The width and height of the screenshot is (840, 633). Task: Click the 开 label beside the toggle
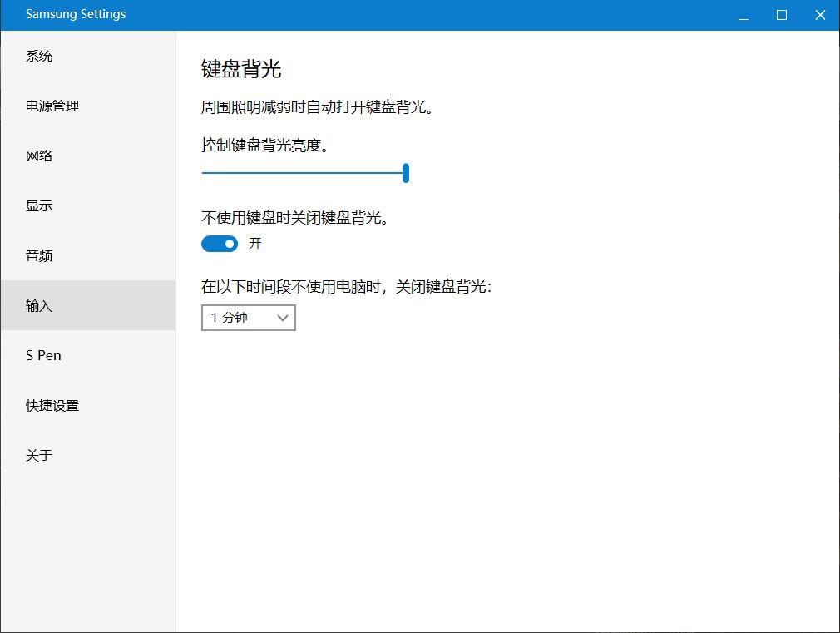pos(254,244)
